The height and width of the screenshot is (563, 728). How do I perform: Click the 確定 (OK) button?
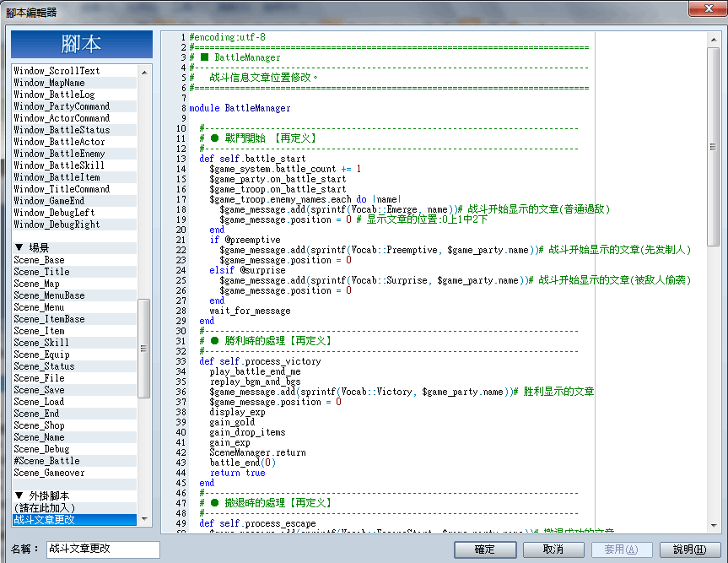coord(485,549)
